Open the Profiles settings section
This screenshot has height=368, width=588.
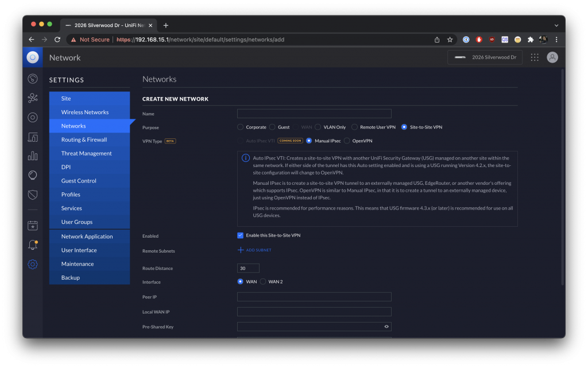coord(90,195)
